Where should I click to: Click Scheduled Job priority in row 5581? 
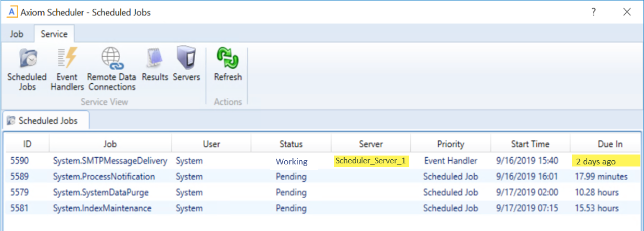[450, 209]
